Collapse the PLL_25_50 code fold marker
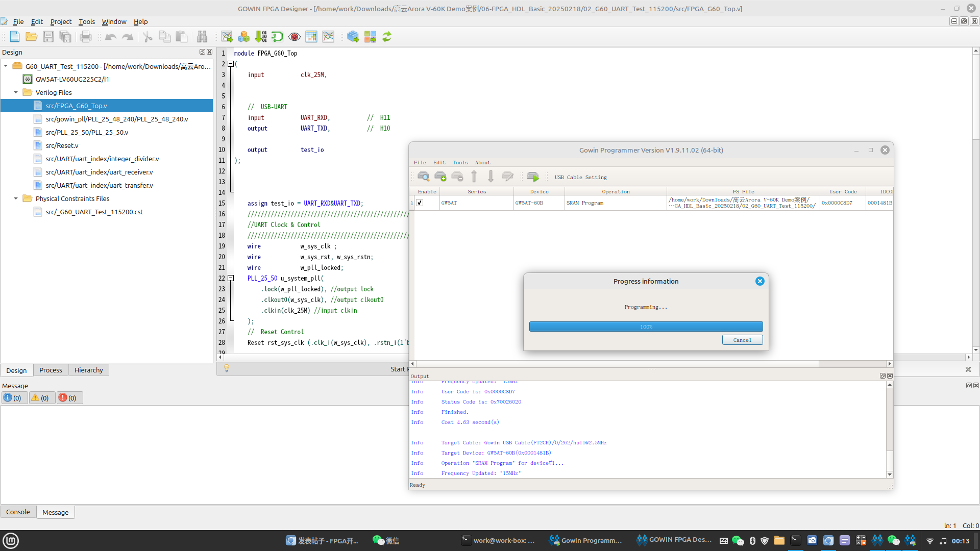The width and height of the screenshot is (980, 551). [231, 278]
